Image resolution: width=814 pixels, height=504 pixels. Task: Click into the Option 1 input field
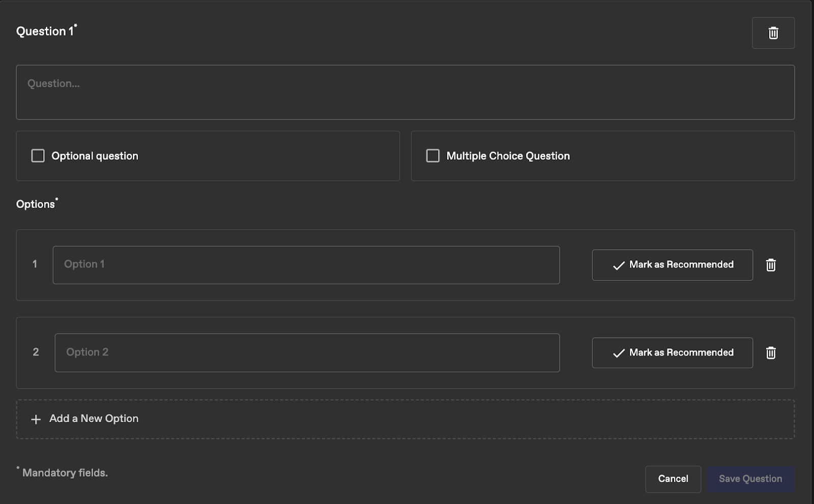(306, 265)
